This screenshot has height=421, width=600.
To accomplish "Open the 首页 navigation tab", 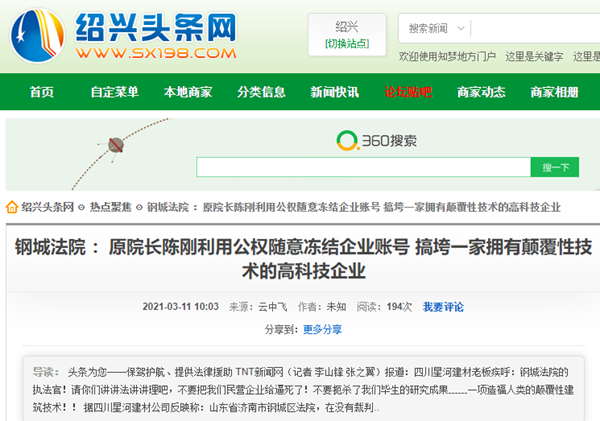I will [42, 92].
